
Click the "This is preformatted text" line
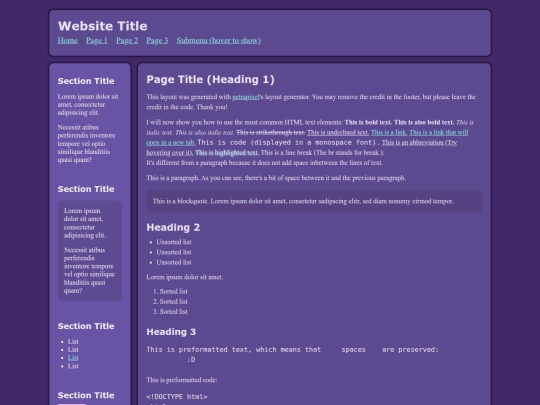[x=292, y=350]
